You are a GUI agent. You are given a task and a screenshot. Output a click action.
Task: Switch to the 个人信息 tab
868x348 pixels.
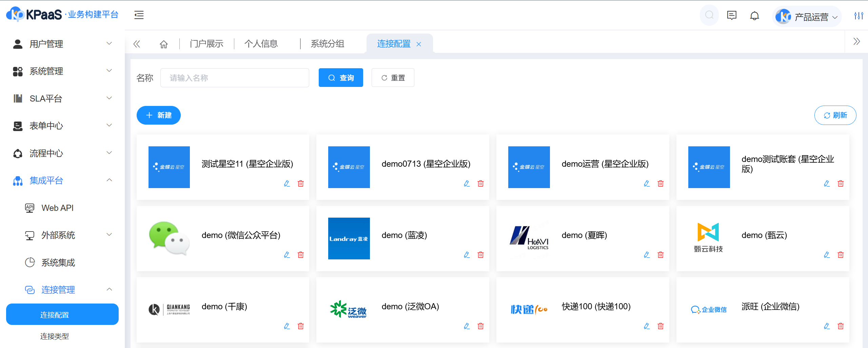pyautogui.click(x=261, y=44)
